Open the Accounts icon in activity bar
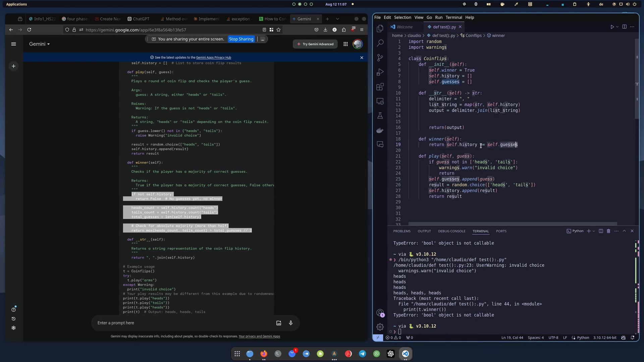This screenshot has height=362, width=644. [x=380, y=313]
